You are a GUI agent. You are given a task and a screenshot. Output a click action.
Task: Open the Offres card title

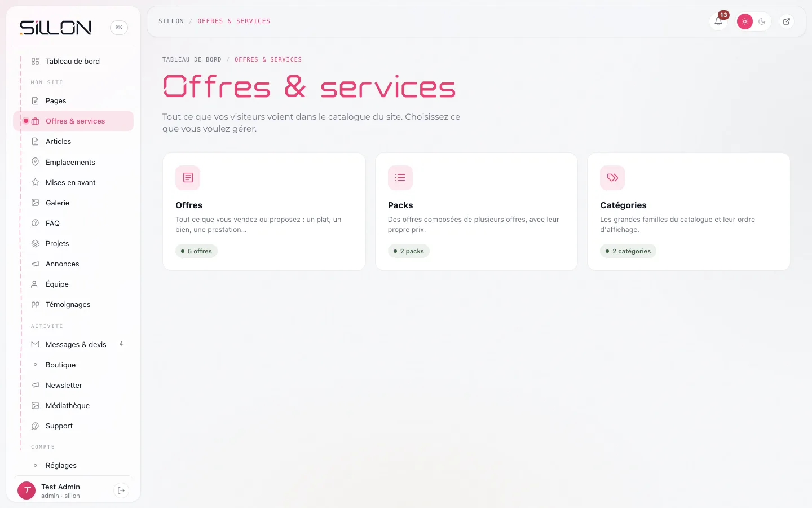coord(189,205)
